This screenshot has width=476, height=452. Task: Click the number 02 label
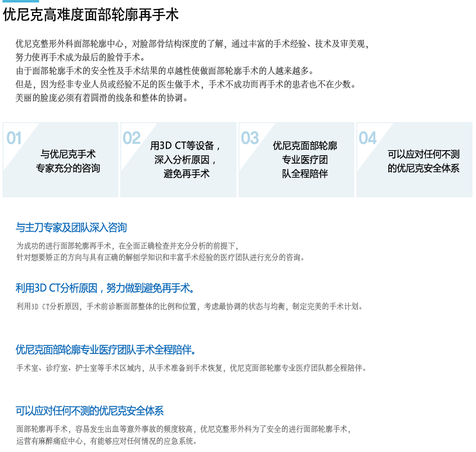[x=131, y=138]
